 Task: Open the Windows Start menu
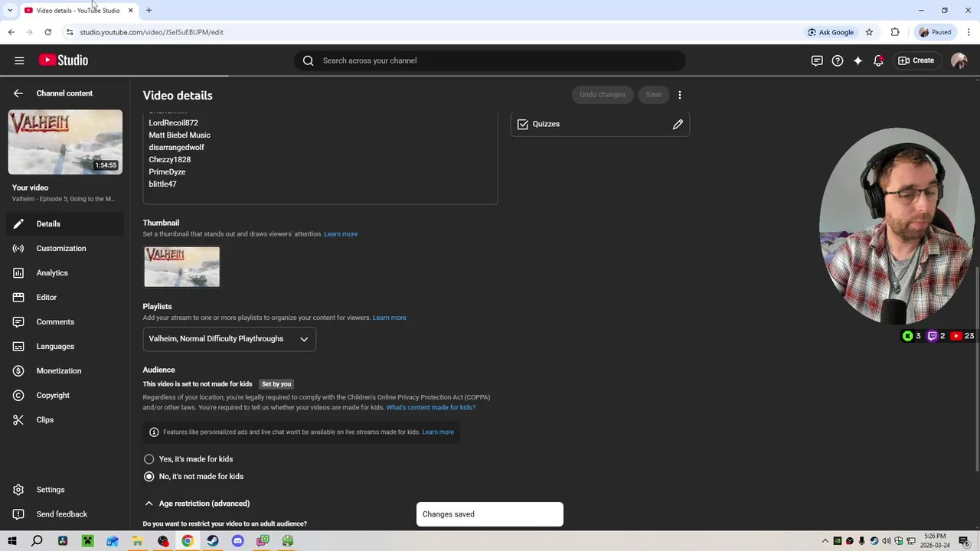11,541
